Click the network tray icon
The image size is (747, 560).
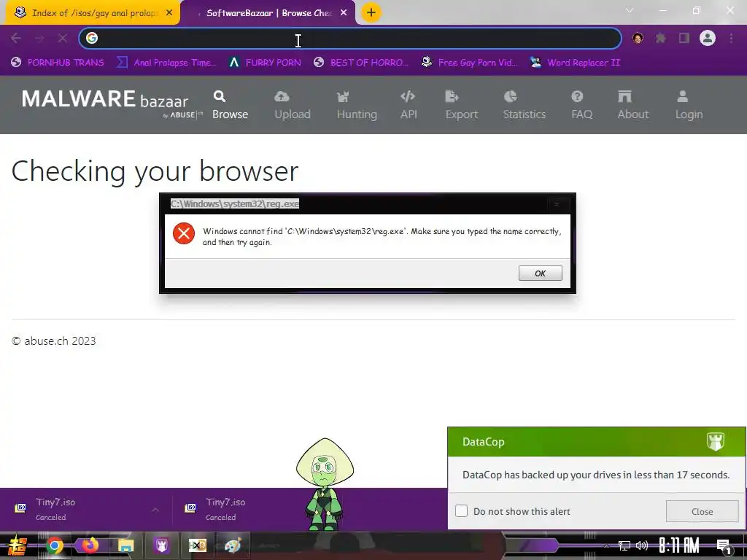coord(624,545)
